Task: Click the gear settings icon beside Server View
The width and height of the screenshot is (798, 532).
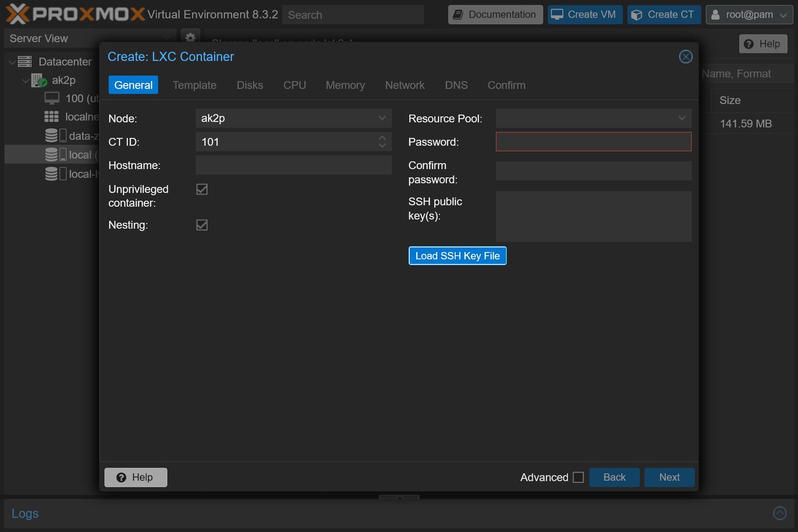Action: tap(191, 38)
